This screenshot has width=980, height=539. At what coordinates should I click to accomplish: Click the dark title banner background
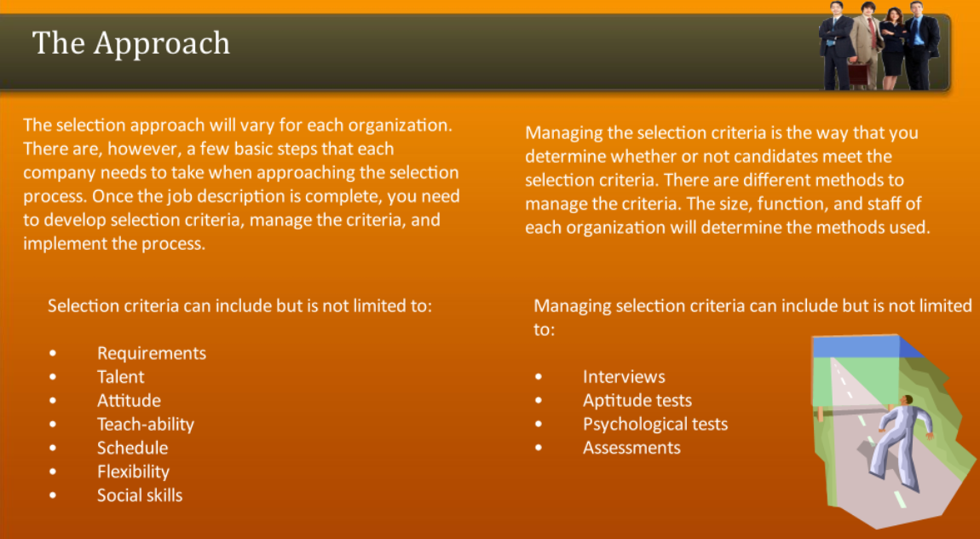coord(511,51)
